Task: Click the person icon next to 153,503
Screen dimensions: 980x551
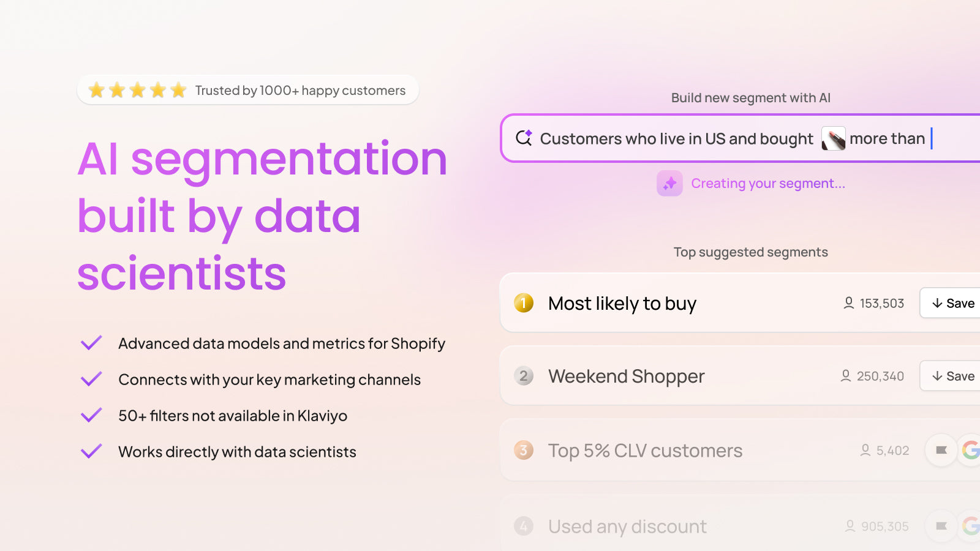Action: (x=849, y=303)
